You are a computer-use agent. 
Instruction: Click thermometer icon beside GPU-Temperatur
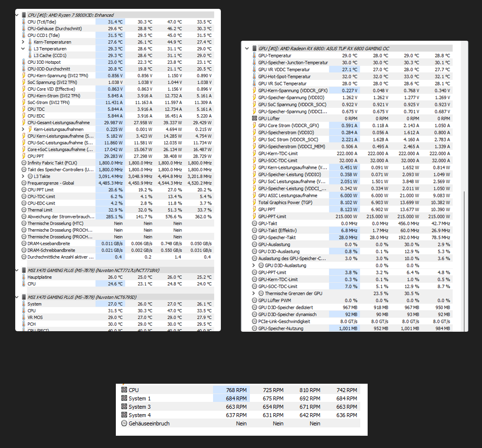tap(254, 55)
